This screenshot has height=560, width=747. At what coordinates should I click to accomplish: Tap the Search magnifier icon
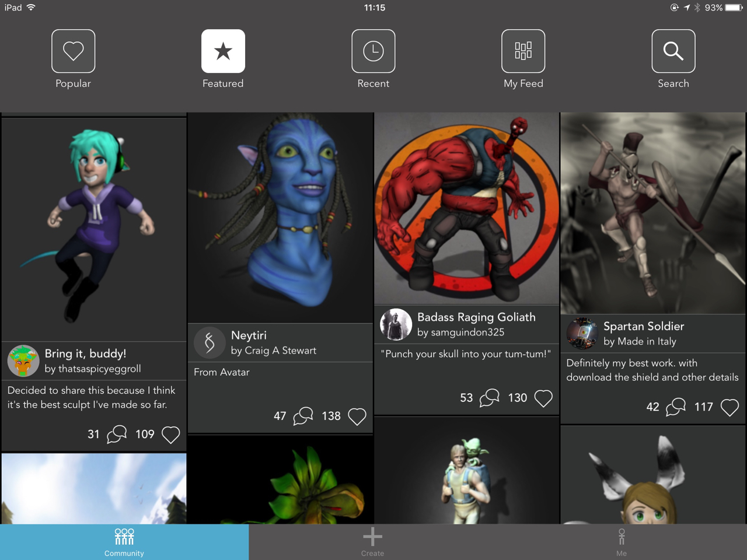point(673,51)
